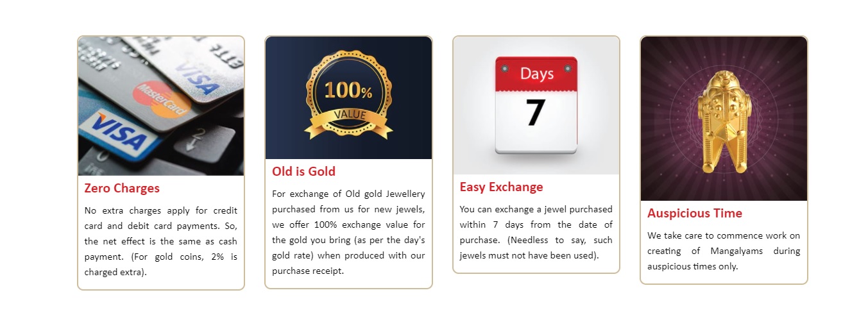Click the 100% text inside badge
Viewport: 868px width, 322px height.
click(x=348, y=91)
